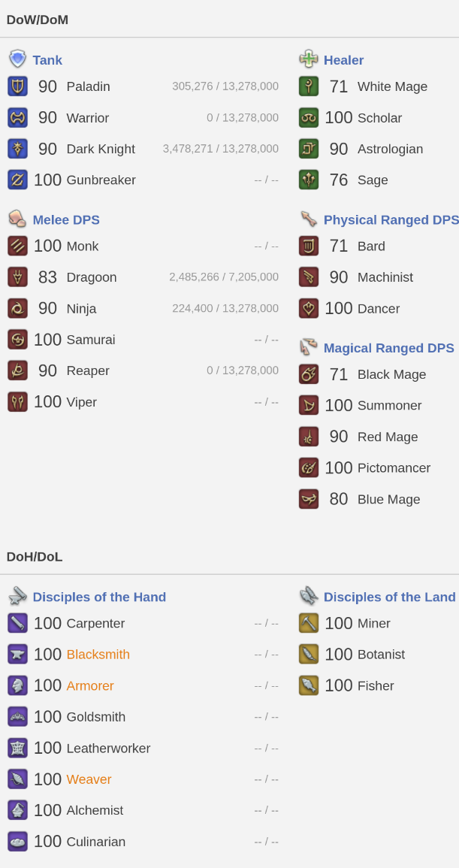Select the orange Armorer label

pos(90,685)
